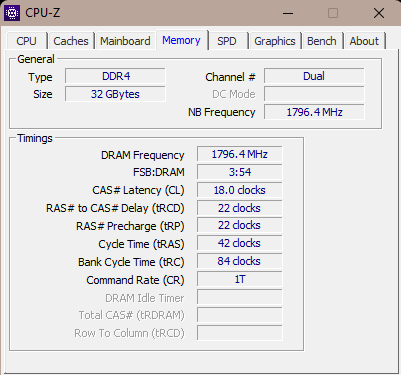Click the Size label
Image resolution: width=401 pixels, height=375 pixels.
[x=43, y=94]
